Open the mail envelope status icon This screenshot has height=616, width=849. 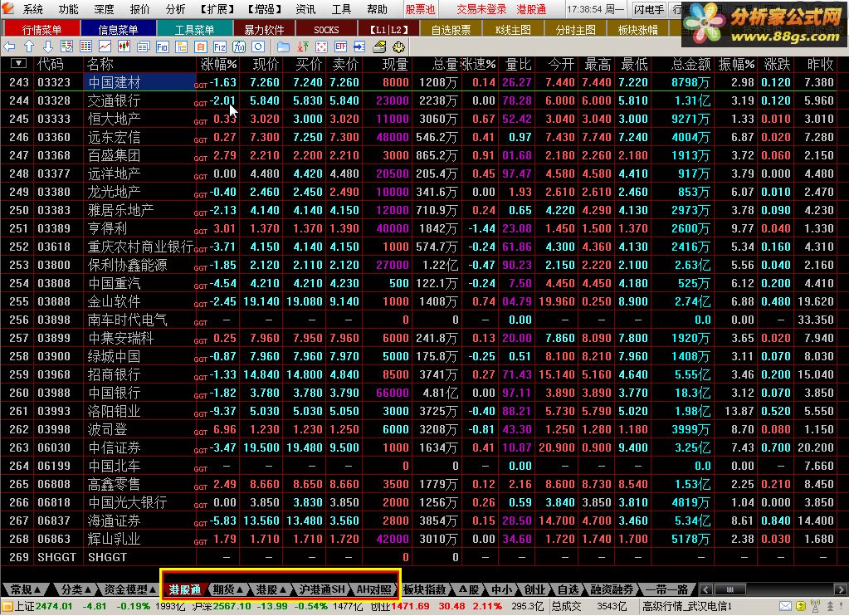(786, 606)
